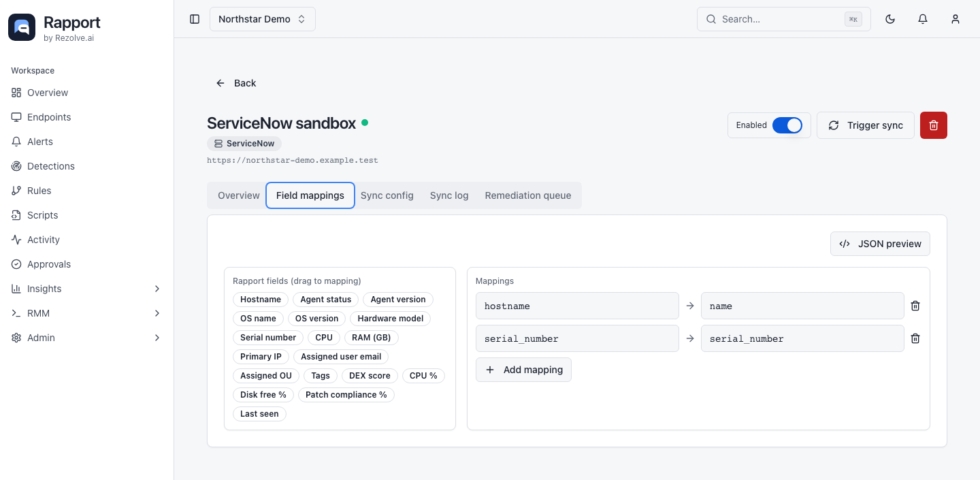Screen dimensions: 980x480
Task: Select the Patch compliance % chip
Action: click(346, 395)
